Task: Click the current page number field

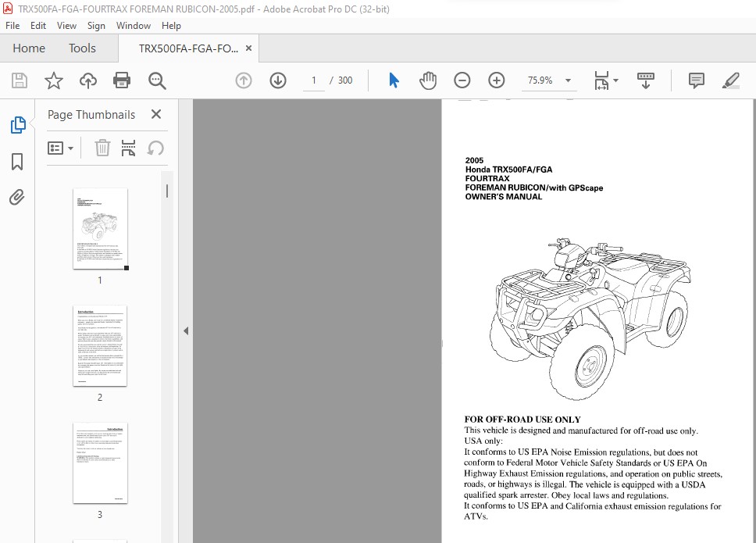Action: [x=314, y=80]
